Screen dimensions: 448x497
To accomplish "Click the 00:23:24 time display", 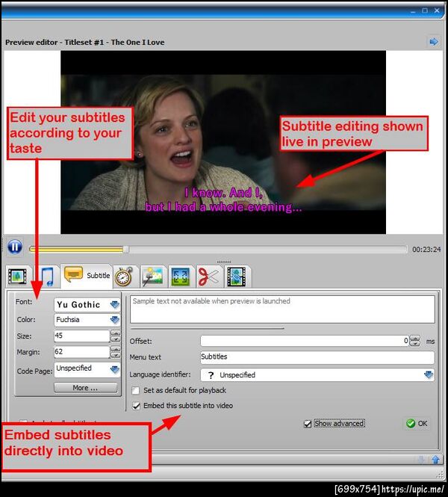I will (426, 250).
